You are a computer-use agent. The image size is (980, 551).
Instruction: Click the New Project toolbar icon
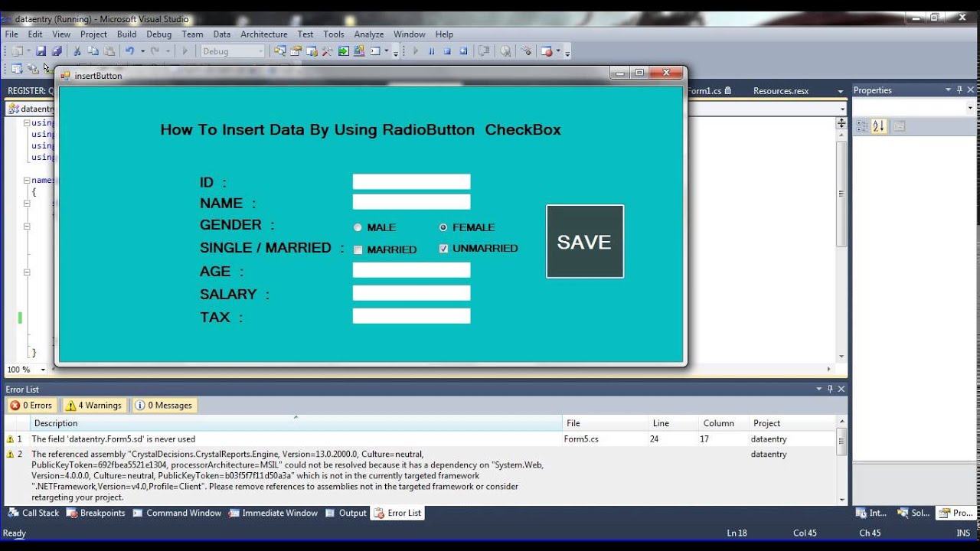click(18, 51)
